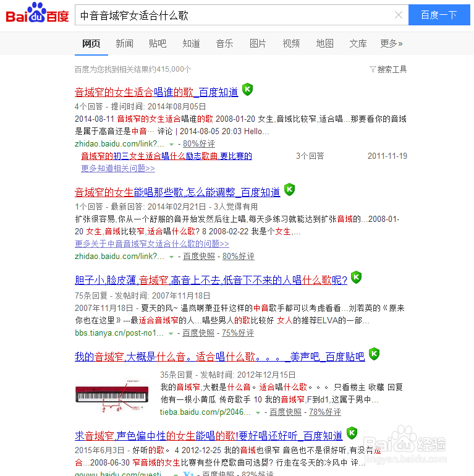The height and width of the screenshot is (476, 474).
Task: Go to the 知道 tab
Action: click(x=191, y=44)
